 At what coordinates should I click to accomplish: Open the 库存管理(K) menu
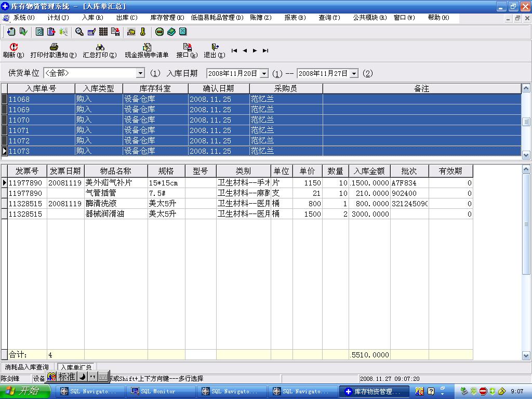pos(167,17)
